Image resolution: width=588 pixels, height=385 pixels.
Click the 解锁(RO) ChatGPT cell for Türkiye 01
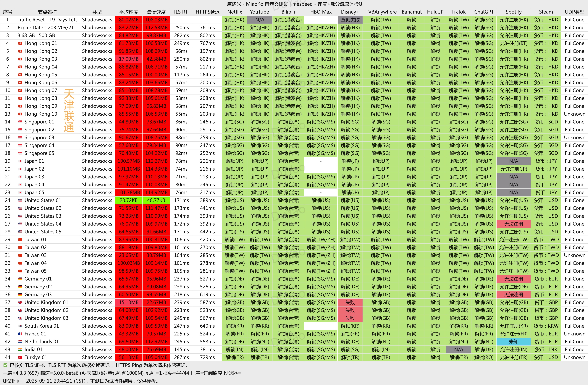[x=484, y=357]
